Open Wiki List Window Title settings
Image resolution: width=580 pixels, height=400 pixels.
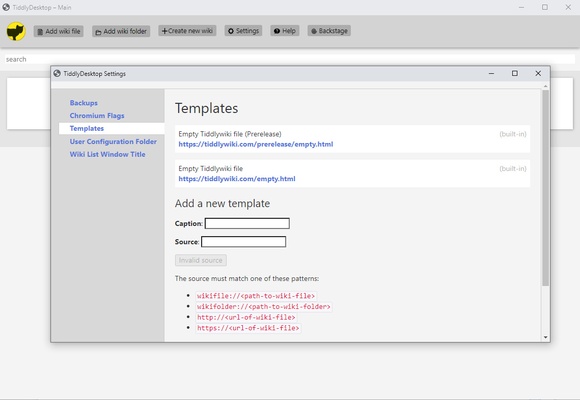coord(107,154)
